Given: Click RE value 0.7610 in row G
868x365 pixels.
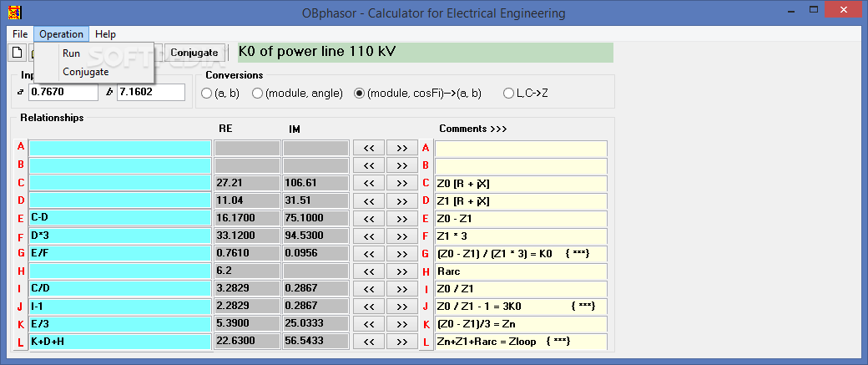Looking at the screenshot, I should [247, 254].
